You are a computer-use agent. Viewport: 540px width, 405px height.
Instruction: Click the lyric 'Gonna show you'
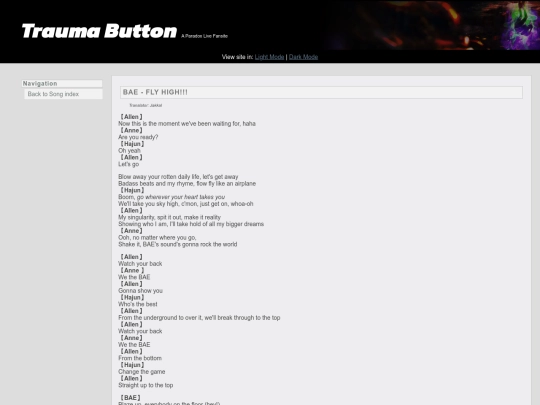click(x=141, y=291)
